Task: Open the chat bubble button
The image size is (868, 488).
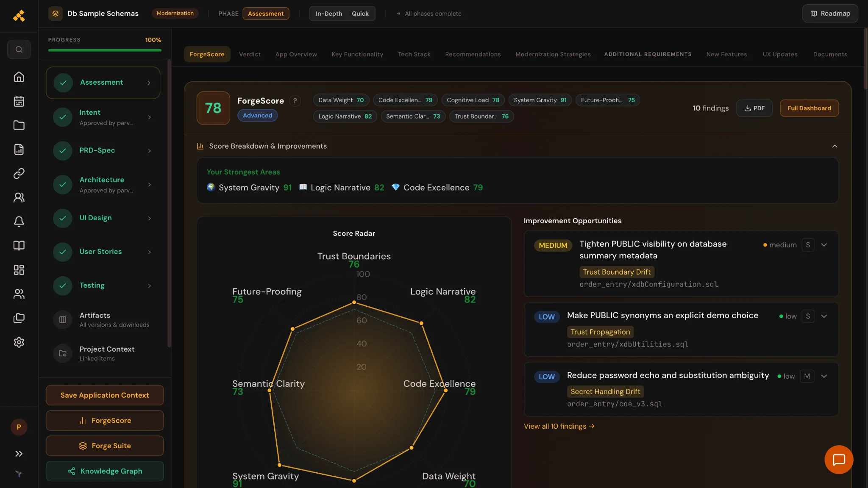Action: 839,460
